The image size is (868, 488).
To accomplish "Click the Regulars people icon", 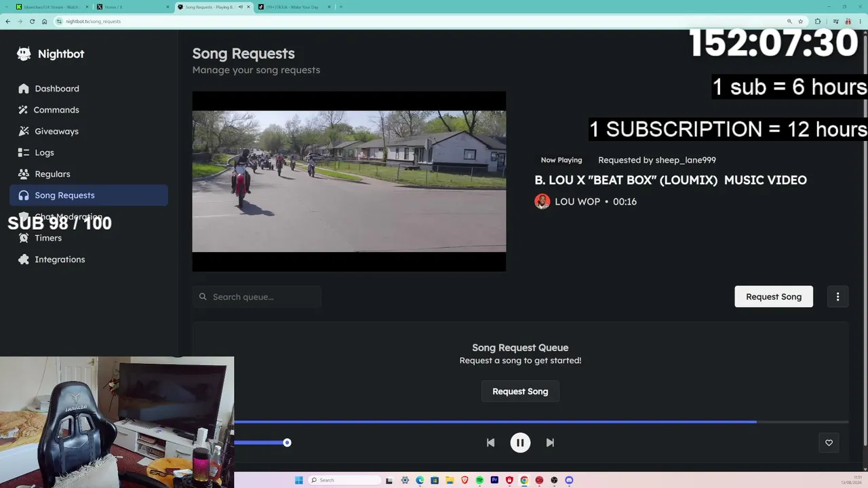I will point(24,174).
